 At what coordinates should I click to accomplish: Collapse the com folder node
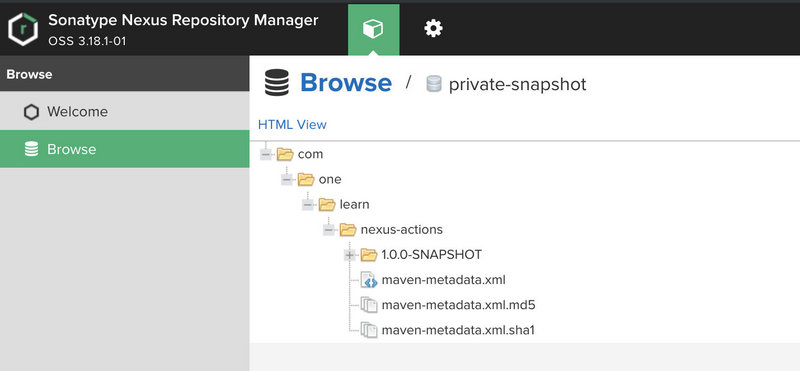(x=265, y=154)
